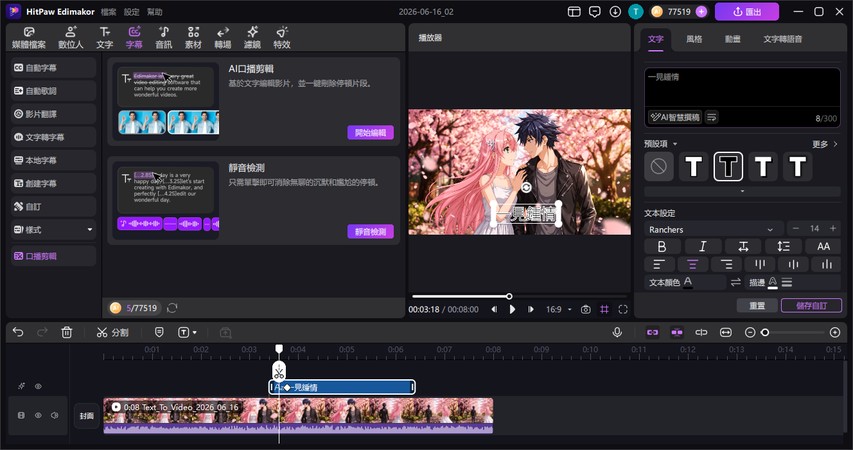Click the 分割 split tool
The image size is (853, 450).
[x=113, y=332]
